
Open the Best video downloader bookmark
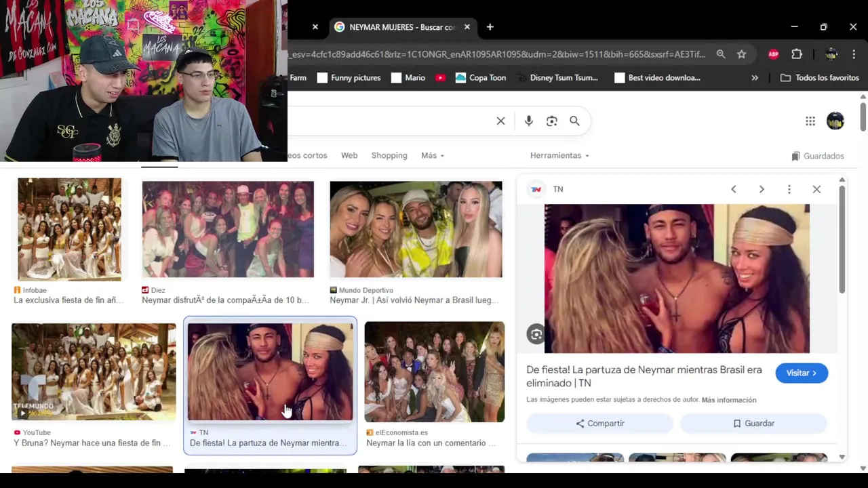658,78
